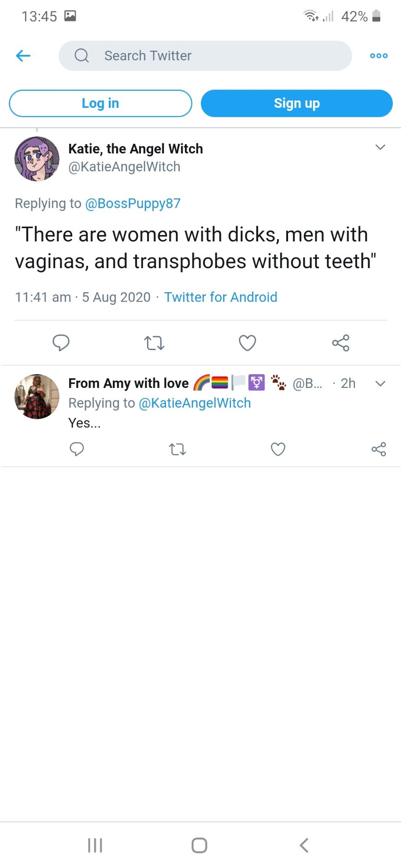Image resolution: width=401 pixels, height=868 pixels.
Task: Reply to Amy's "Yes..." tweet
Action: (x=77, y=449)
